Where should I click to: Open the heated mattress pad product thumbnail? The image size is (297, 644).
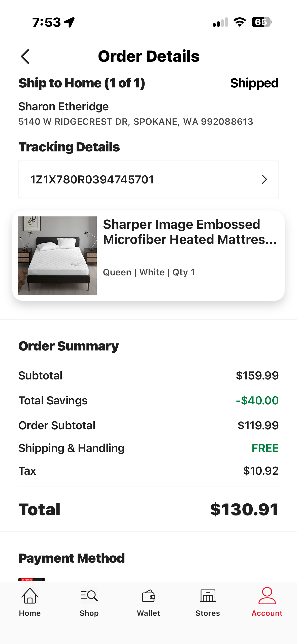[57, 255]
